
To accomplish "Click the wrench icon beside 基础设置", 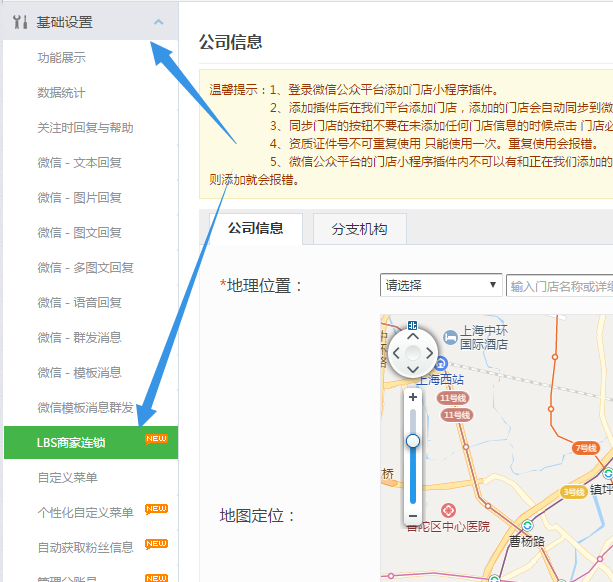I will pos(20,22).
